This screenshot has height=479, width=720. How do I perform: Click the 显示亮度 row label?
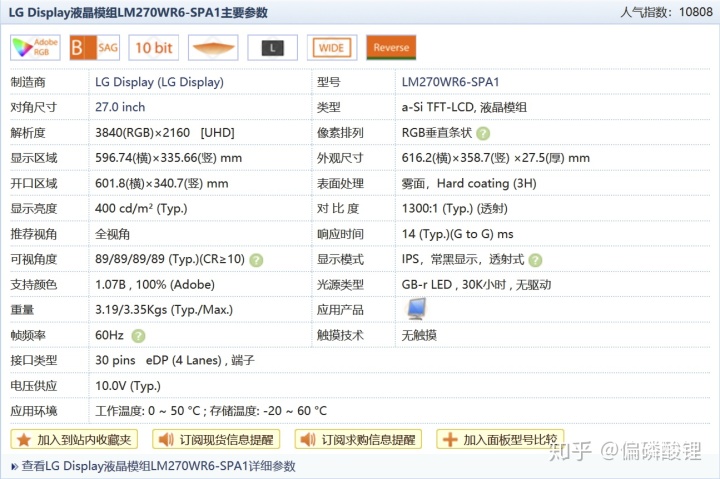tap(34, 209)
